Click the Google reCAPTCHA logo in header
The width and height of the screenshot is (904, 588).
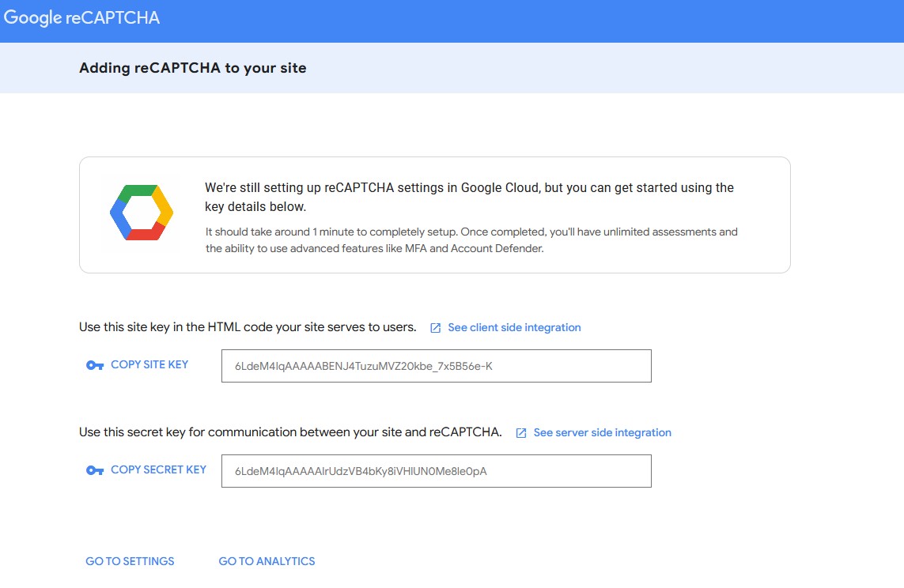point(81,17)
